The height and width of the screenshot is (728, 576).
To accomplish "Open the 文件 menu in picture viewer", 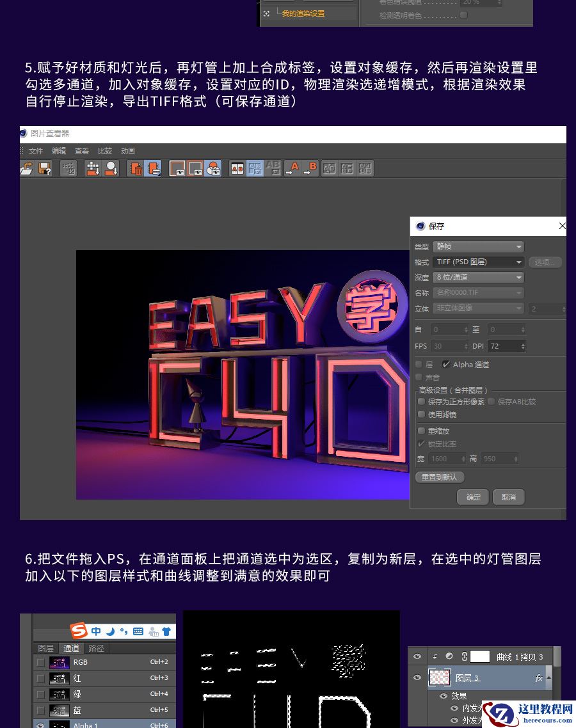I will (36, 151).
